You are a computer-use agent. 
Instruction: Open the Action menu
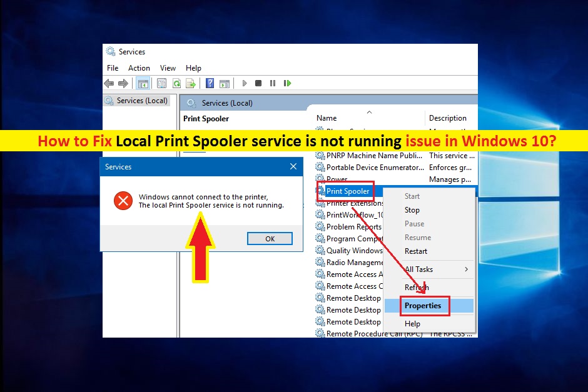[x=139, y=68]
